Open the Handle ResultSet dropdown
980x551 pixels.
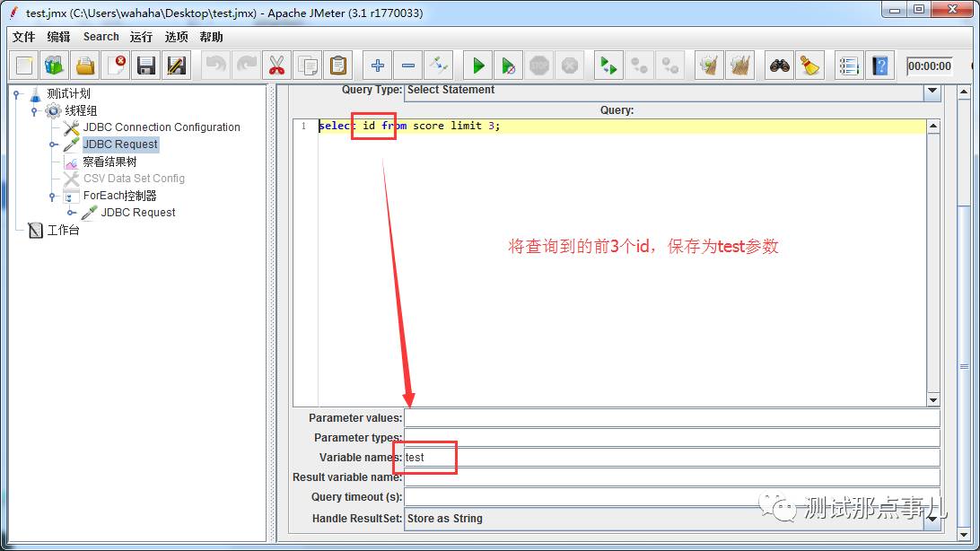[x=932, y=519]
